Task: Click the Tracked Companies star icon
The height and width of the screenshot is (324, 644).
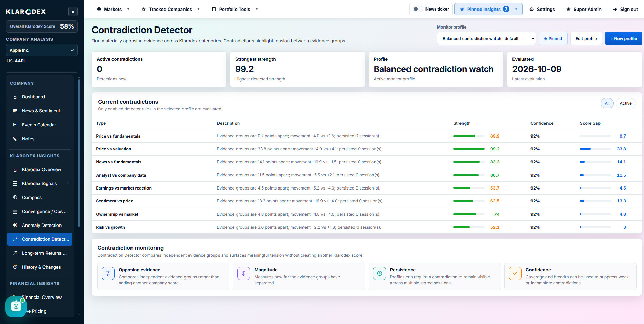Action: click(x=144, y=10)
